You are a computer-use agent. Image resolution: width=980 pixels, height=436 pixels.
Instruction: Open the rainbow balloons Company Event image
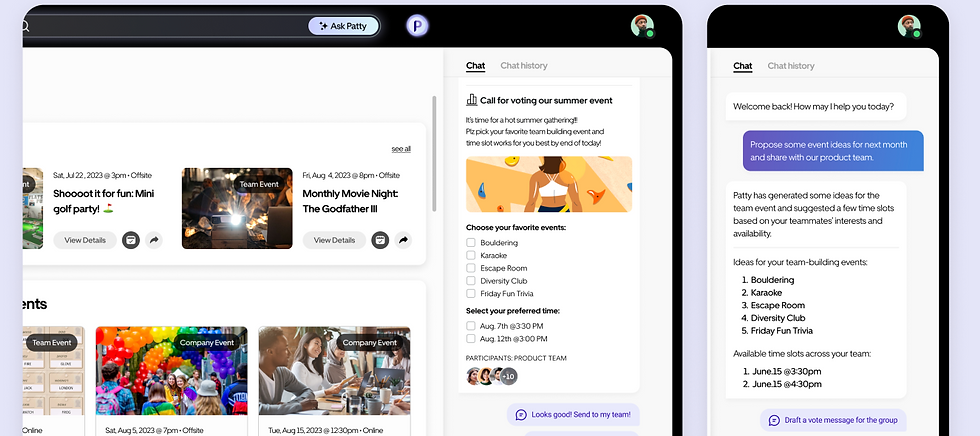pos(171,371)
